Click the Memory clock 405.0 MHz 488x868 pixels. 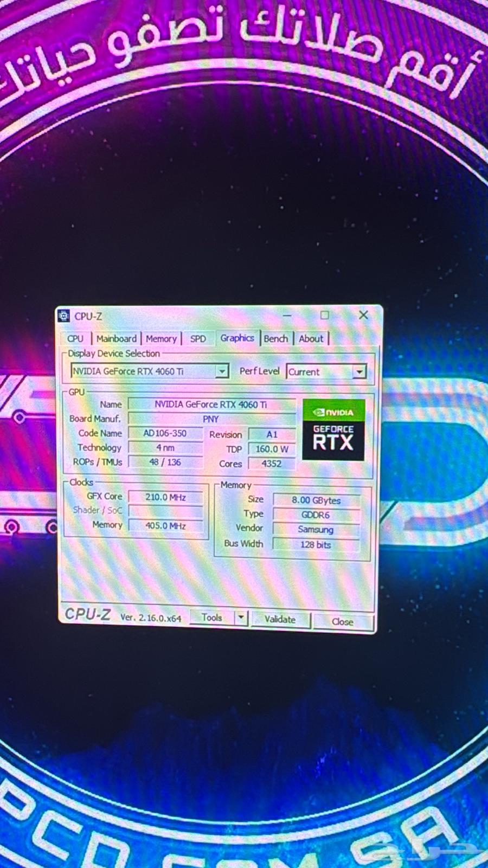(x=165, y=526)
